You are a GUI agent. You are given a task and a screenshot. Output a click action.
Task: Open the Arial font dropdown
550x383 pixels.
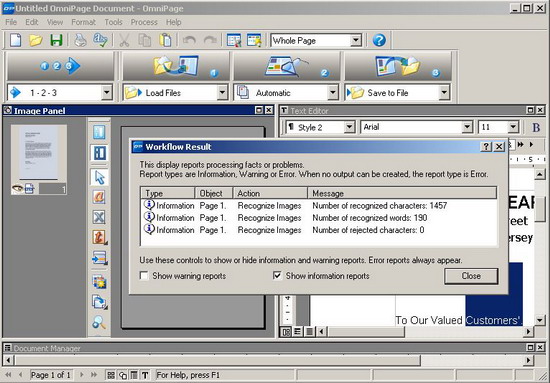pos(467,127)
